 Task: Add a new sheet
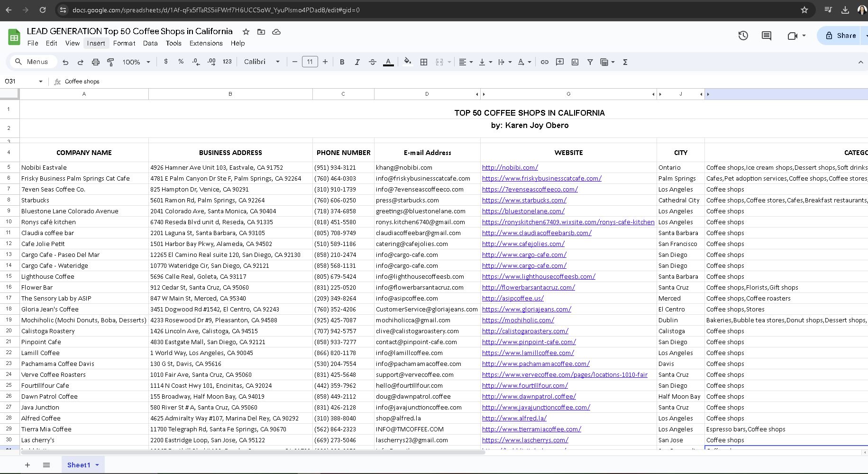(x=27, y=465)
